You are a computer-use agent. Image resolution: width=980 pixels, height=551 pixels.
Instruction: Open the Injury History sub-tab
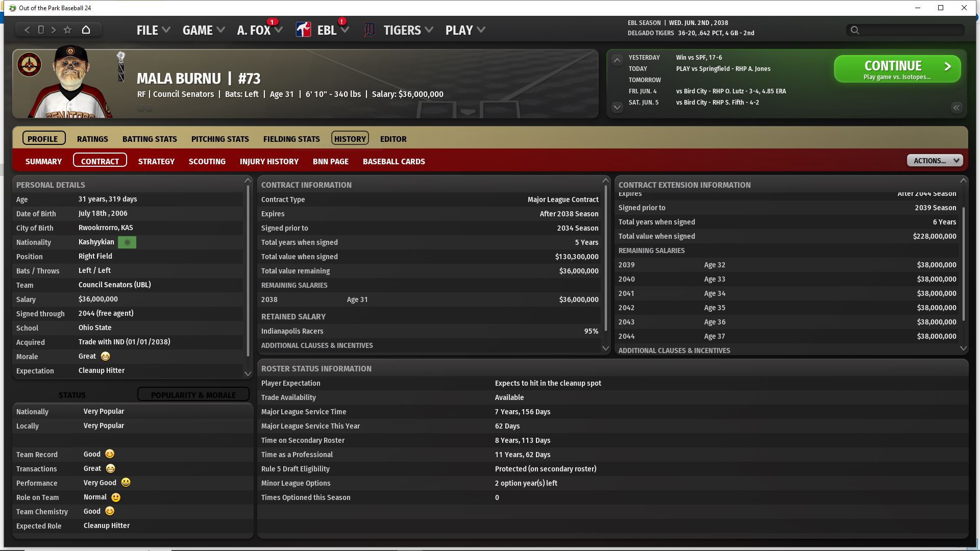pos(269,161)
